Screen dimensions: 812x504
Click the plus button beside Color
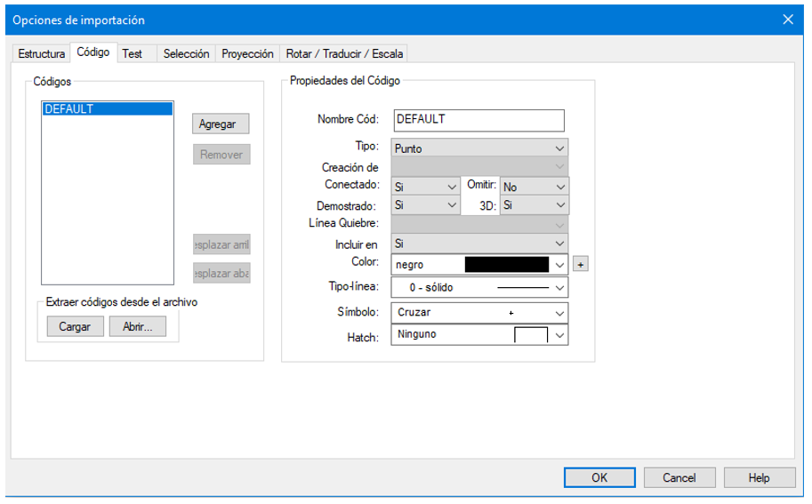click(x=580, y=264)
